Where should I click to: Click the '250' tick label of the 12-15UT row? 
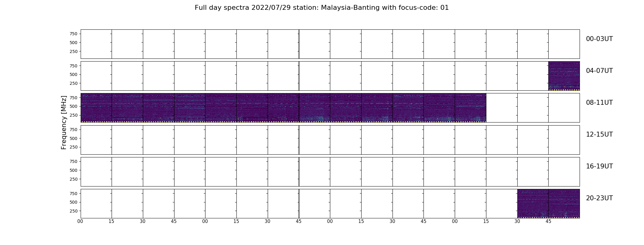[x=73, y=147]
